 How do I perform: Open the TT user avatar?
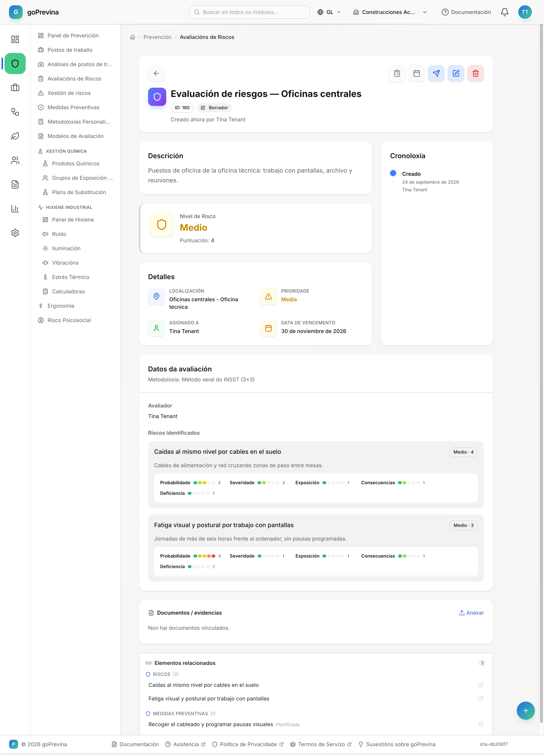click(525, 12)
